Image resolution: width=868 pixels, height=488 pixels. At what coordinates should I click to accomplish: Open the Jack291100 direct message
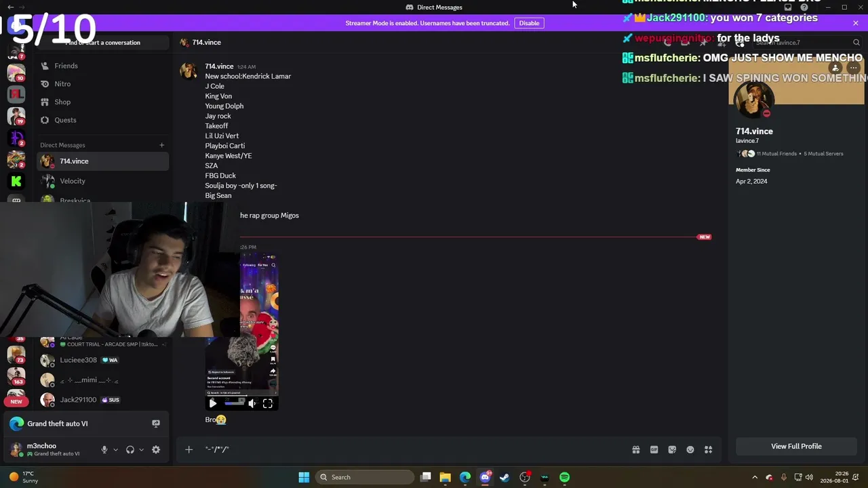coord(102,400)
